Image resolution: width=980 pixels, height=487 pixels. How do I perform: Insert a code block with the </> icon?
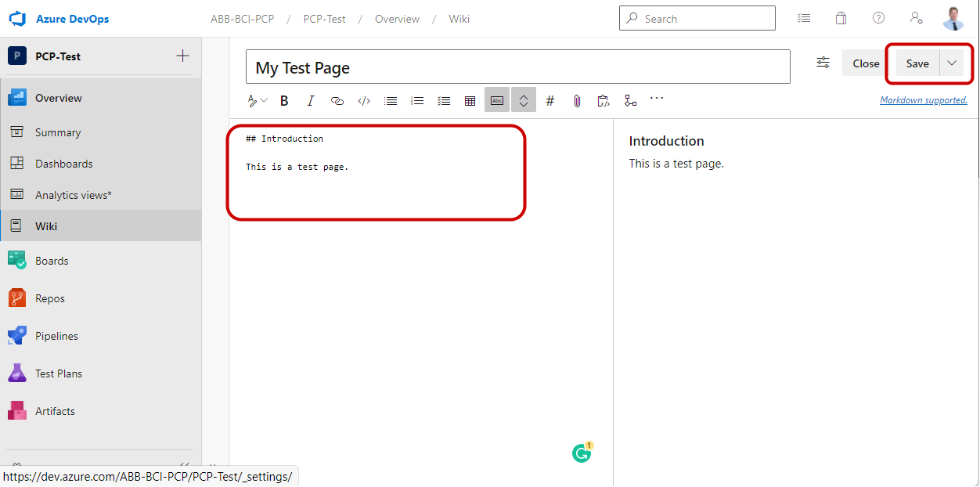[364, 100]
